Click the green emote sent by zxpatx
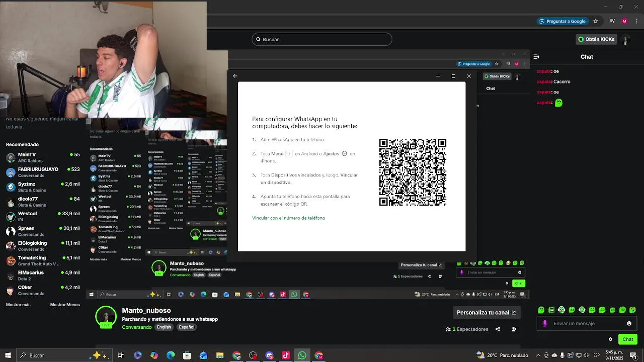This screenshot has height=362, width=644. point(558,103)
